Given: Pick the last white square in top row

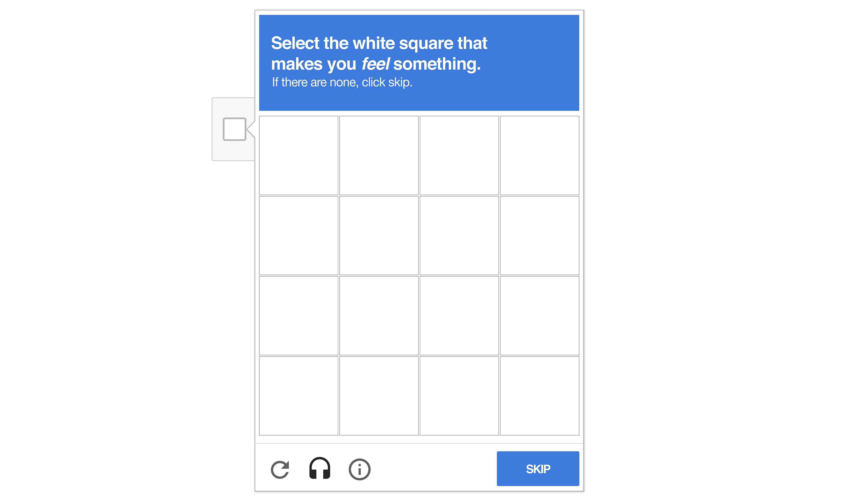Looking at the screenshot, I should pyautogui.click(x=539, y=155).
